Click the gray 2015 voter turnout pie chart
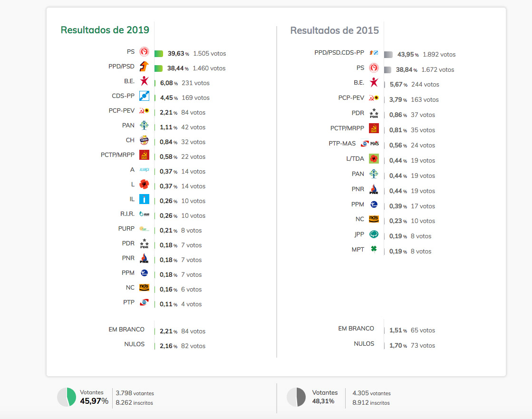532x419 pixels. click(x=296, y=397)
